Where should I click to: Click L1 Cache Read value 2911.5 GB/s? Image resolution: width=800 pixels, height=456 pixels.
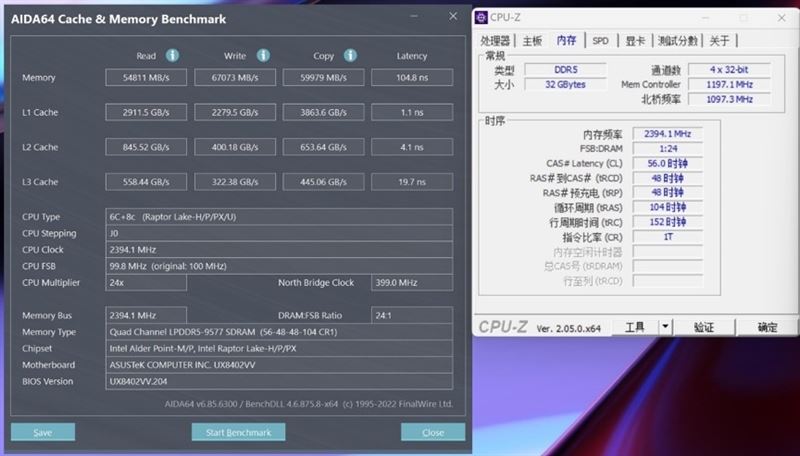click(146, 112)
